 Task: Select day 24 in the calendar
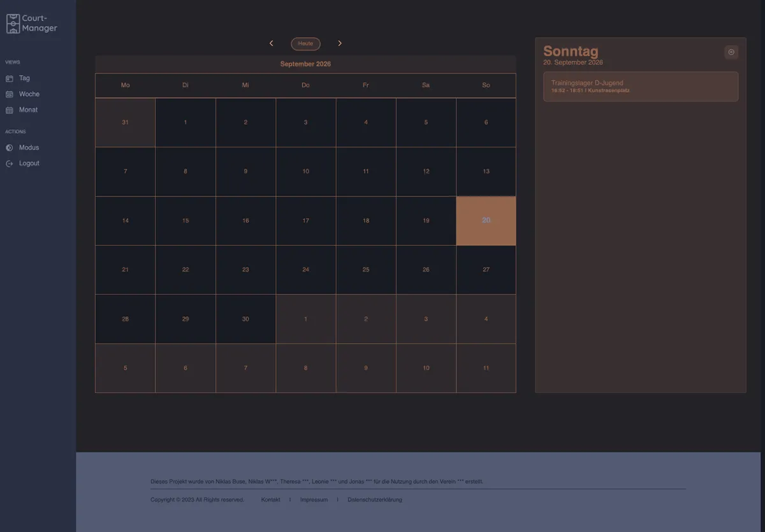coord(305,270)
